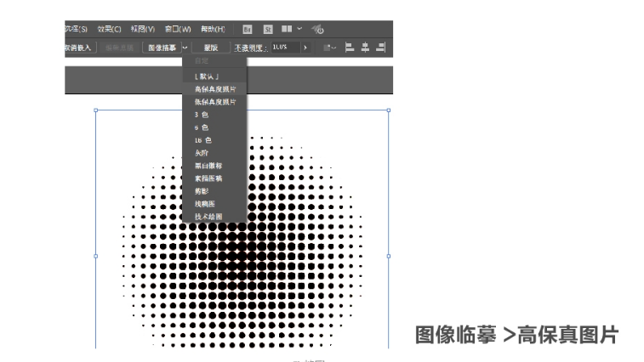Click the middle-left selection handle
Image resolution: width=644 pixels, height=362 pixels.
point(95,256)
